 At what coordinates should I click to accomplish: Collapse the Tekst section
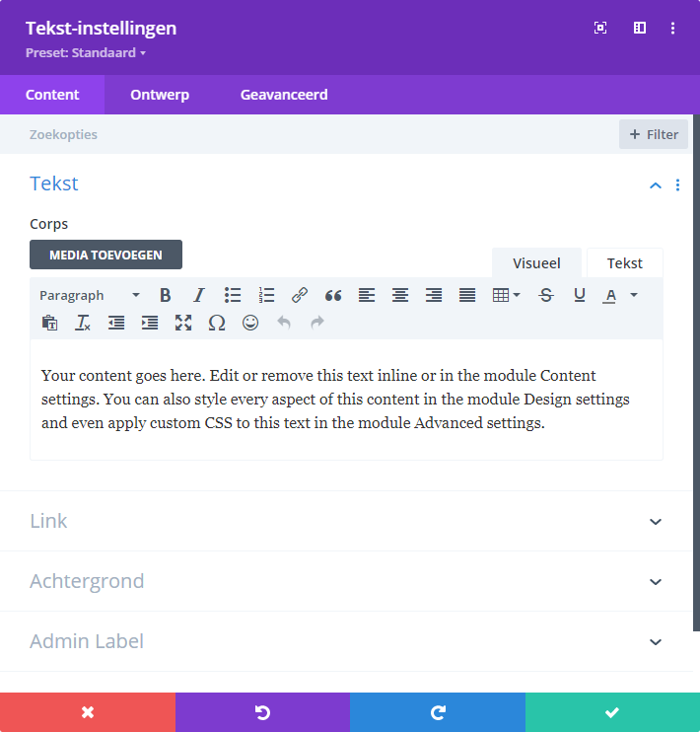[656, 185]
